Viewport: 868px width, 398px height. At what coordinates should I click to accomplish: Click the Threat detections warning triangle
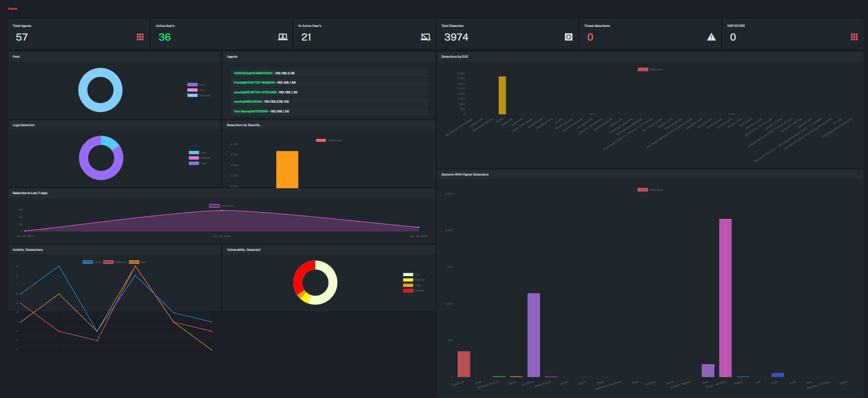coord(711,37)
